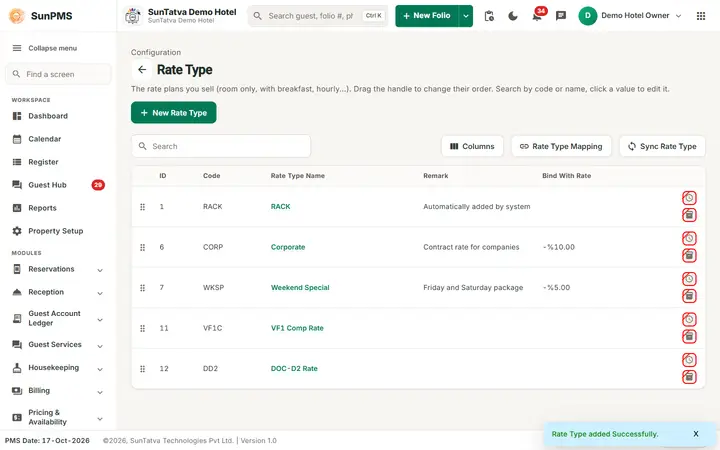720x450 pixels.
Task: Open New Folio dropdown arrow
Action: point(466,16)
